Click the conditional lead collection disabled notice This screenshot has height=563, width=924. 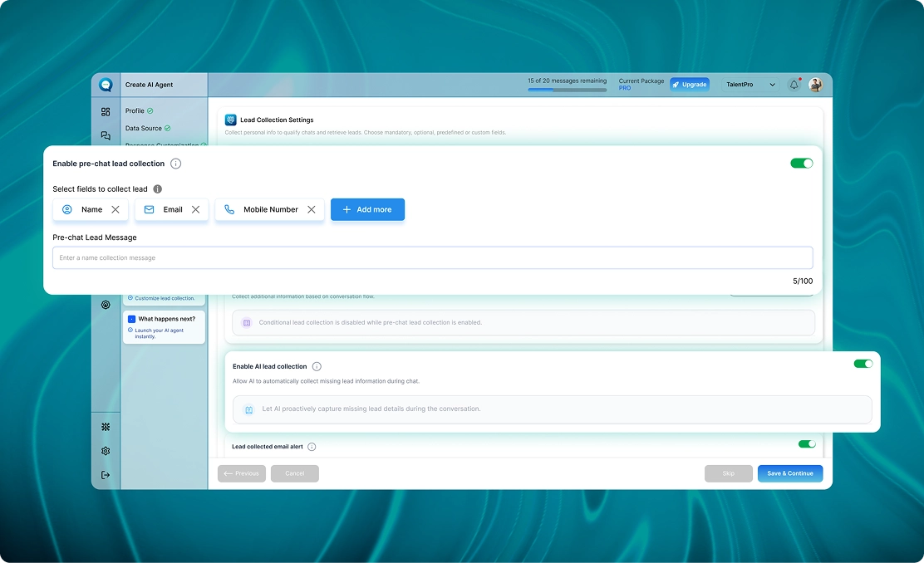[x=523, y=323]
